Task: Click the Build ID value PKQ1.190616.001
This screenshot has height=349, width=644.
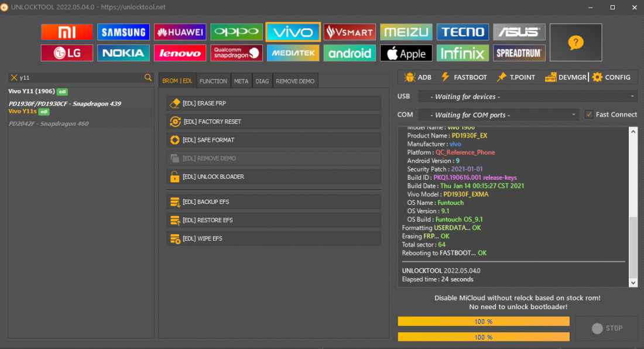Action: [457, 178]
